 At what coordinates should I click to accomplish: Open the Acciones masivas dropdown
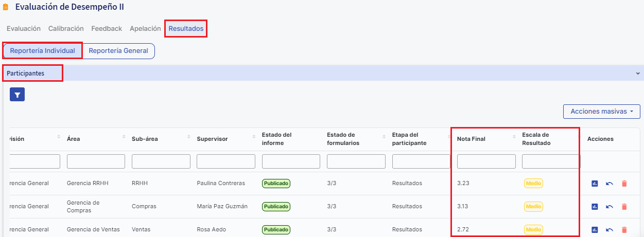tap(601, 112)
